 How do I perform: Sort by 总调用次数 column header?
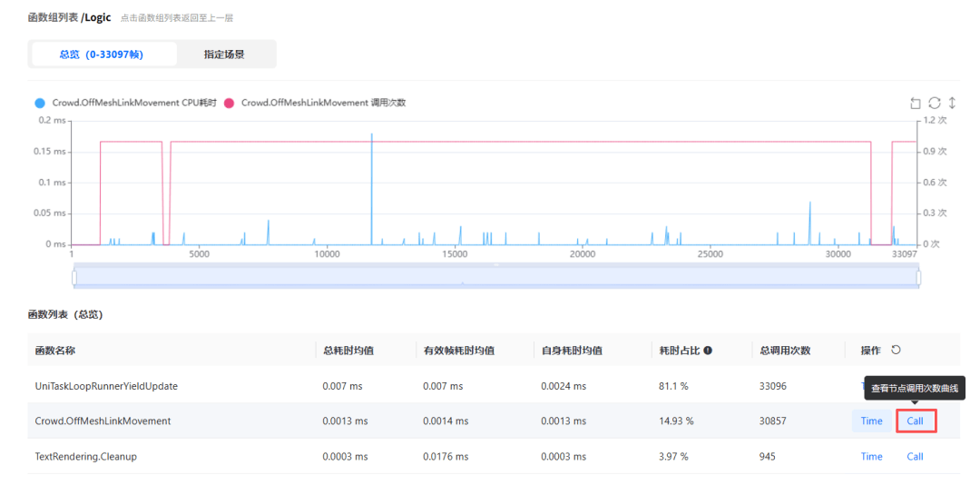tap(785, 351)
